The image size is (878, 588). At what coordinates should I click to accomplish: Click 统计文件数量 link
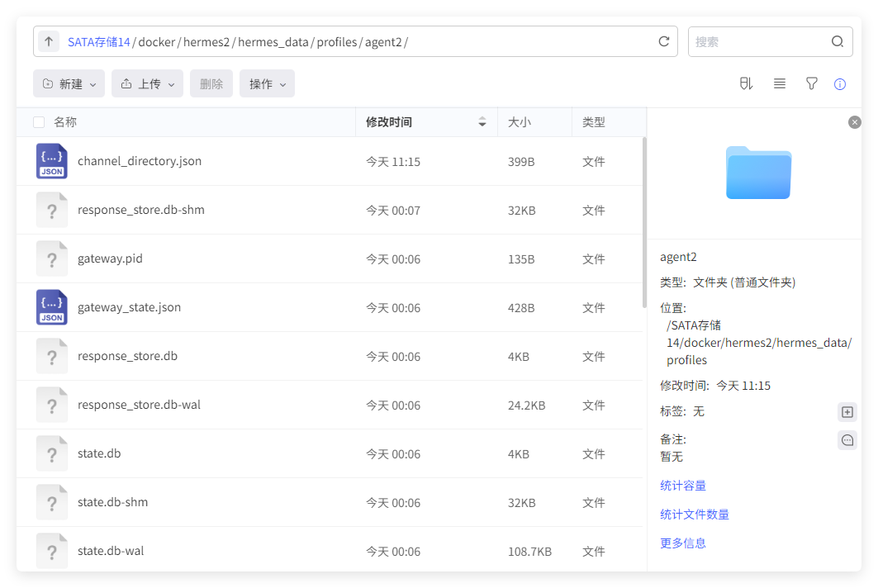point(695,514)
